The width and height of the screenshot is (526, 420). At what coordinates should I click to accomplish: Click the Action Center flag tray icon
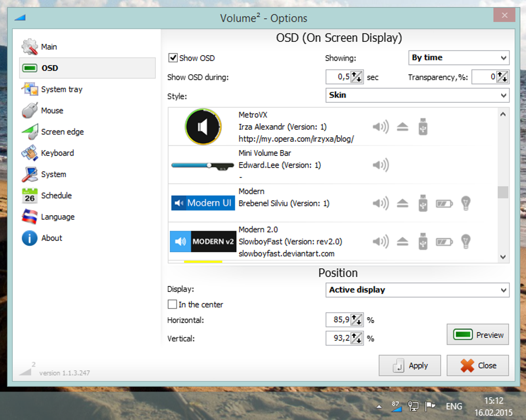coord(430,406)
